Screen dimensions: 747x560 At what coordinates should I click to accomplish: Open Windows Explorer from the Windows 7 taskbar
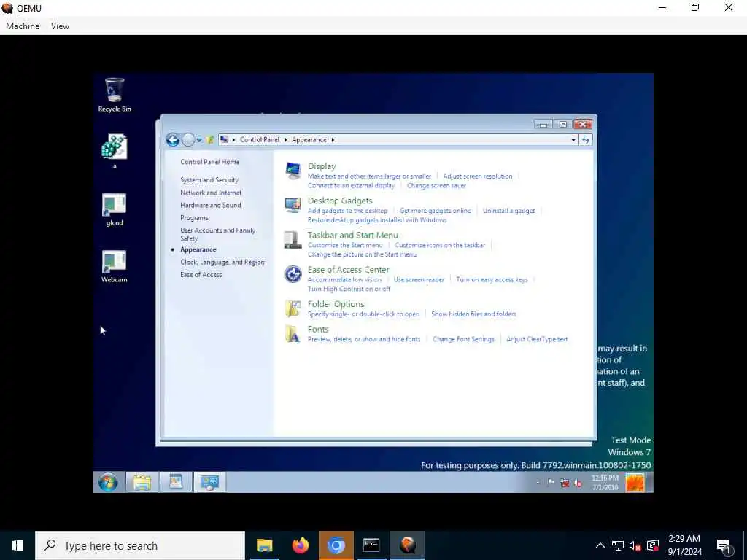[x=142, y=483]
